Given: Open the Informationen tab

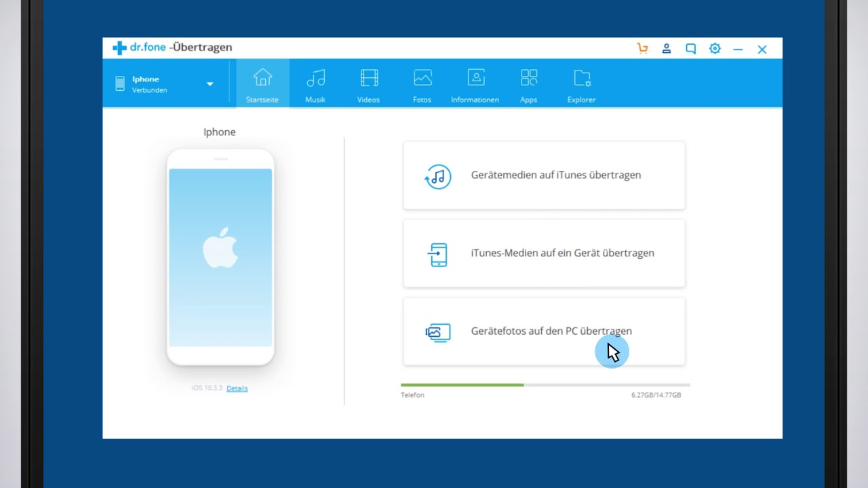Looking at the screenshot, I should 475,84.
